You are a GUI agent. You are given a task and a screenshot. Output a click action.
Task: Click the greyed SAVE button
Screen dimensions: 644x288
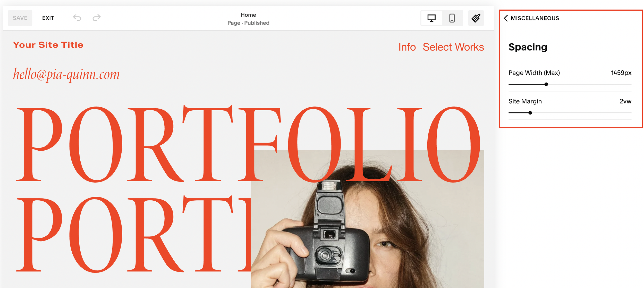20,18
